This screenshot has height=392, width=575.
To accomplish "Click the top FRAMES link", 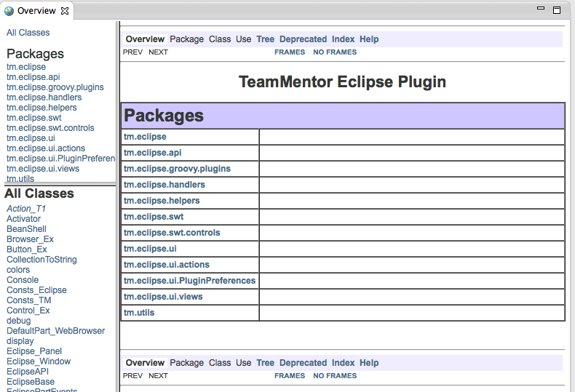I will coord(290,52).
